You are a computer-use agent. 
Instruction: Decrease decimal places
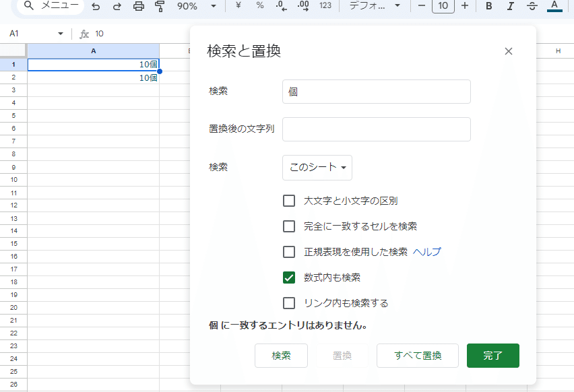coord(282,6)
